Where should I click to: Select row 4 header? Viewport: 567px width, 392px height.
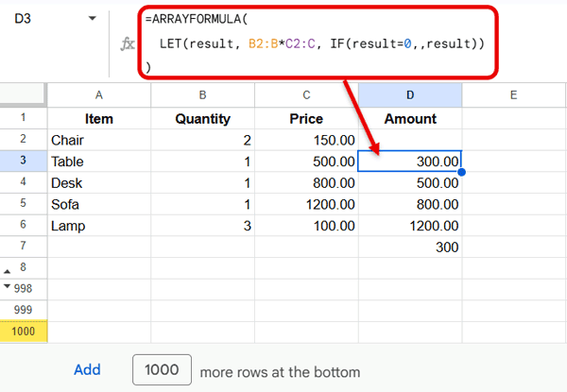23,181
